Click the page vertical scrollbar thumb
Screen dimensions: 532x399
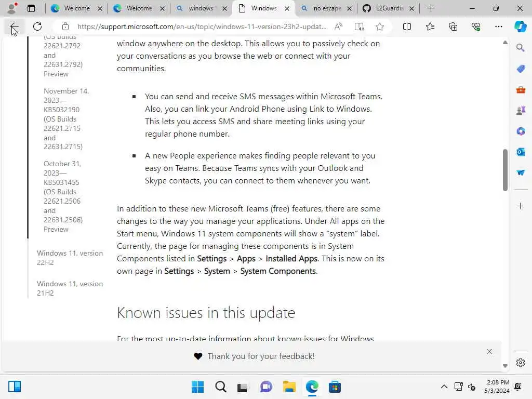505,170
